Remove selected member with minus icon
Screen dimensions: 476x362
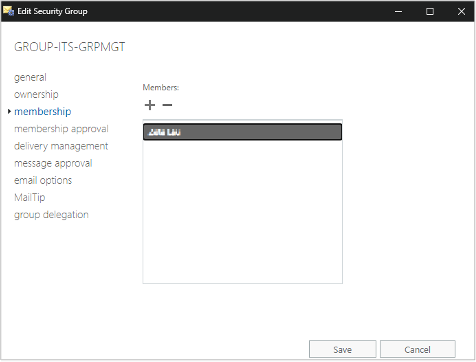(x=167, y=105)
